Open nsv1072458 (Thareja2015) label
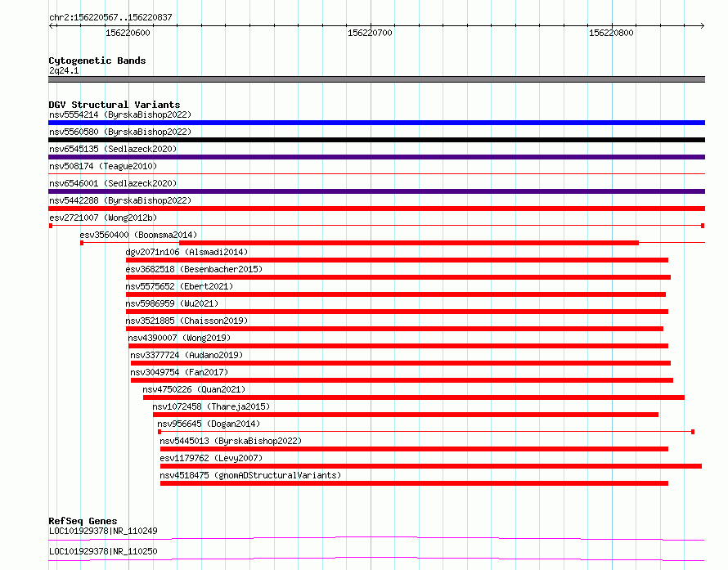This screenshot has height=570, width=728. tap(211, 406)
